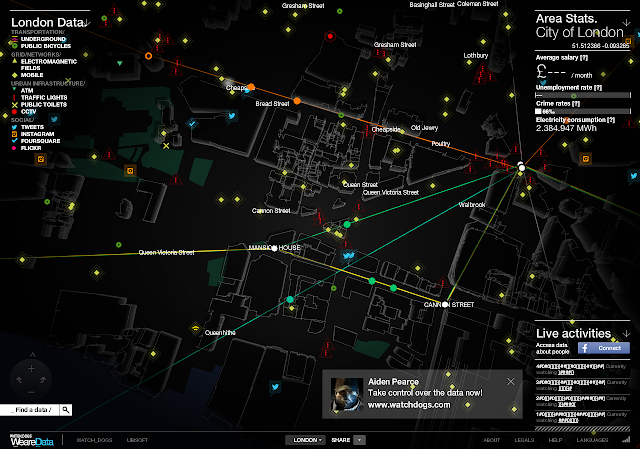Viewport: 640px width, 449px height.
Task: Toggle Tweets social layer
Action: click(28, 127)
